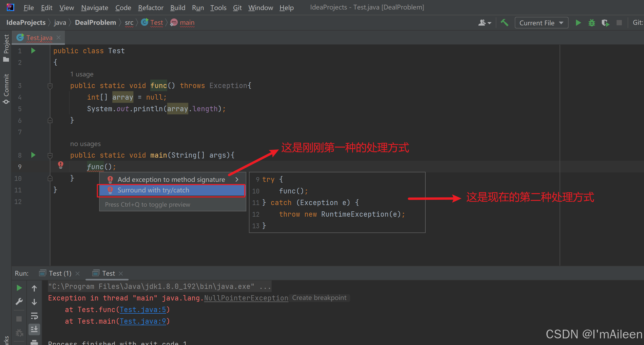The width and height of the screenshot is (644, 345).
Task: Open the Test.java:5 stack trace link
Action: 143,310
